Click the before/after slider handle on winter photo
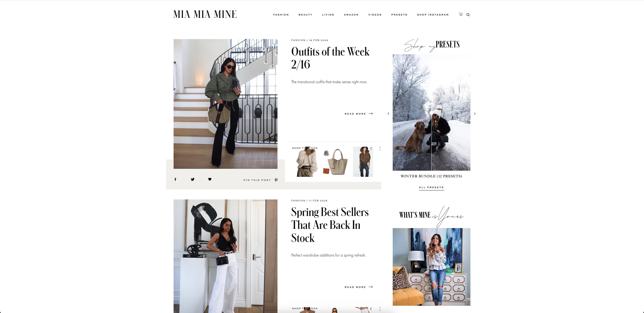This screenshot has width=644, height=313. (432, 113)
